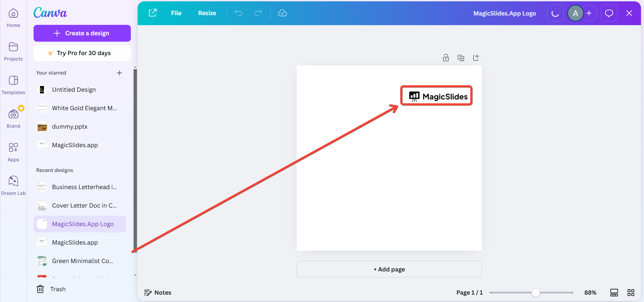
Task: Click the dummy.pptx thumbnail
Action: click(x=42, y=127)
